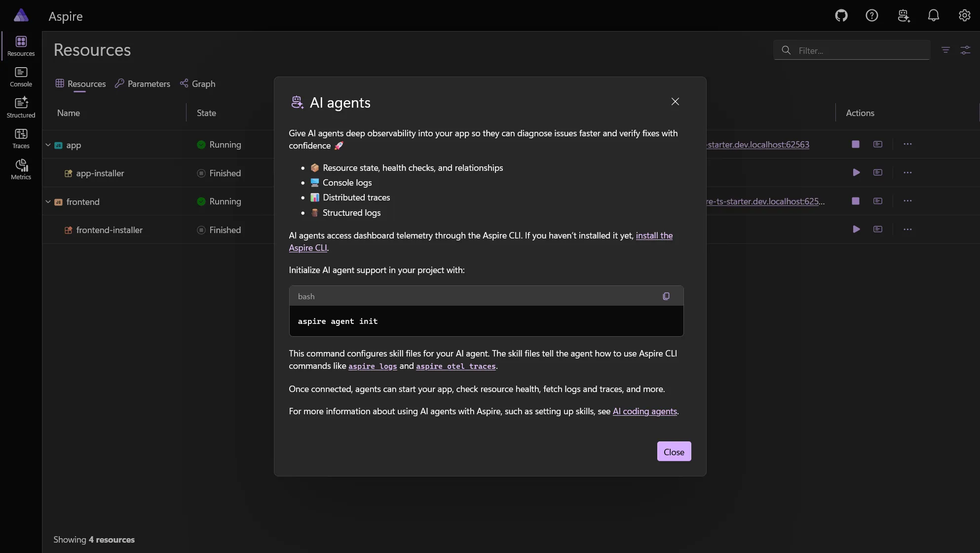980x553 pixels.
Task: Open the resource filter options icon
Action: coord(945,50)
